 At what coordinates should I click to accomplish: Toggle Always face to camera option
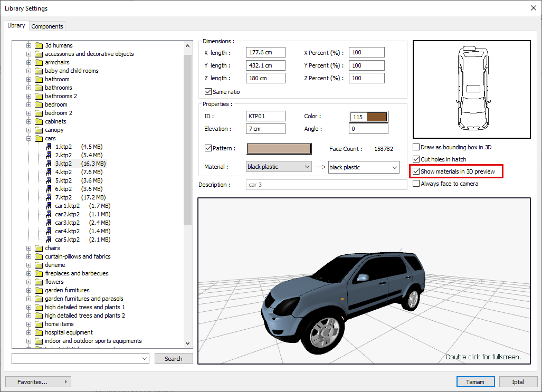pyautogui.click(x=416, y=184)
